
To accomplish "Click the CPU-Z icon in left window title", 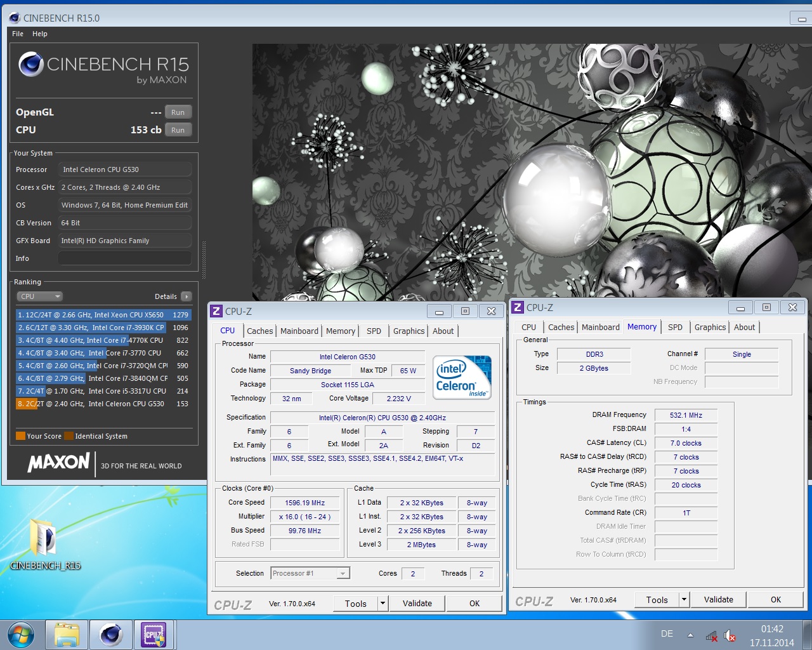I will coord(216,311).
